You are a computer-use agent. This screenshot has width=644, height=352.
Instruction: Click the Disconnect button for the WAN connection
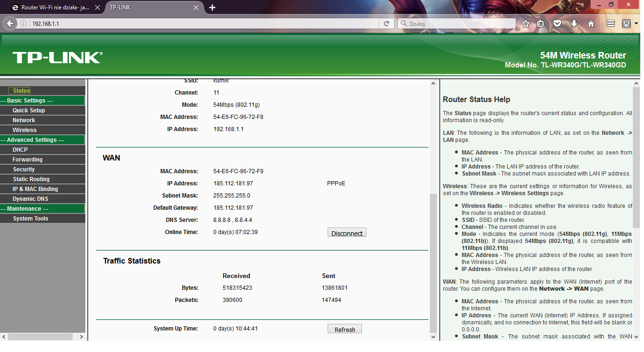347,233
